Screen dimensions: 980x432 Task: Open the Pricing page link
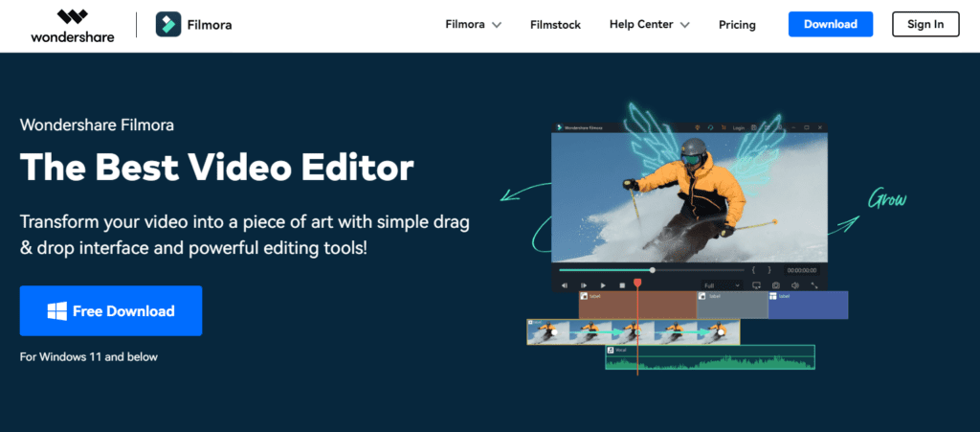click(x=737, y=25)
